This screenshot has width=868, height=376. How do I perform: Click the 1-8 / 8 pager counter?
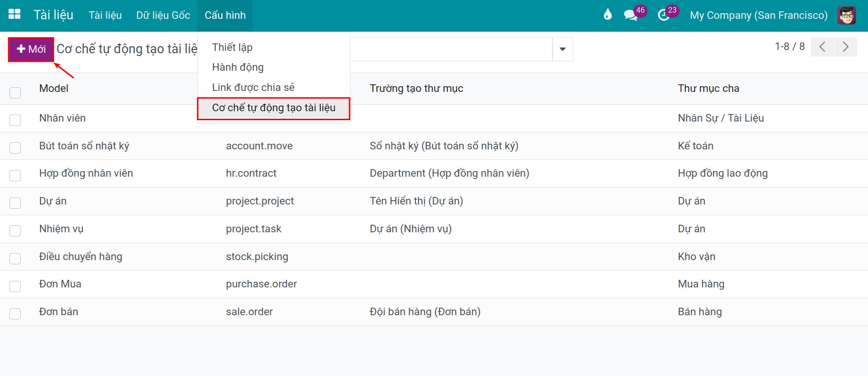tap(790, 46)
